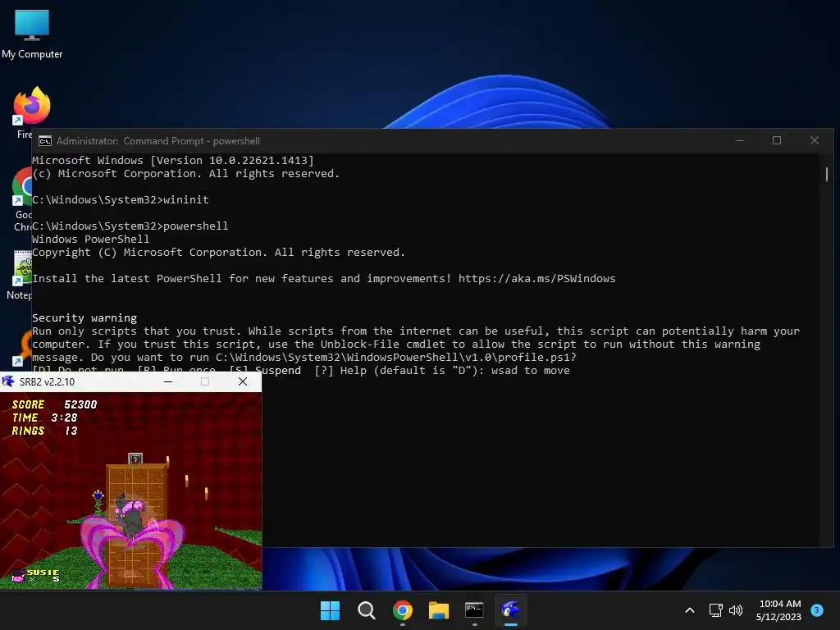Image resolution: width=840 pixels, height=630 pixels.
Task: Open network status tray icon
Action: click(715, 610)
